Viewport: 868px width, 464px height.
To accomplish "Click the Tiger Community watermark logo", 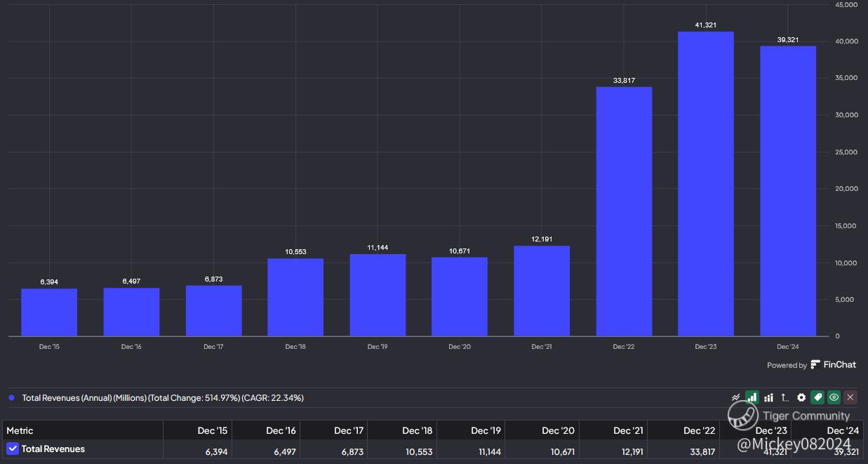I will coord(742,414).
